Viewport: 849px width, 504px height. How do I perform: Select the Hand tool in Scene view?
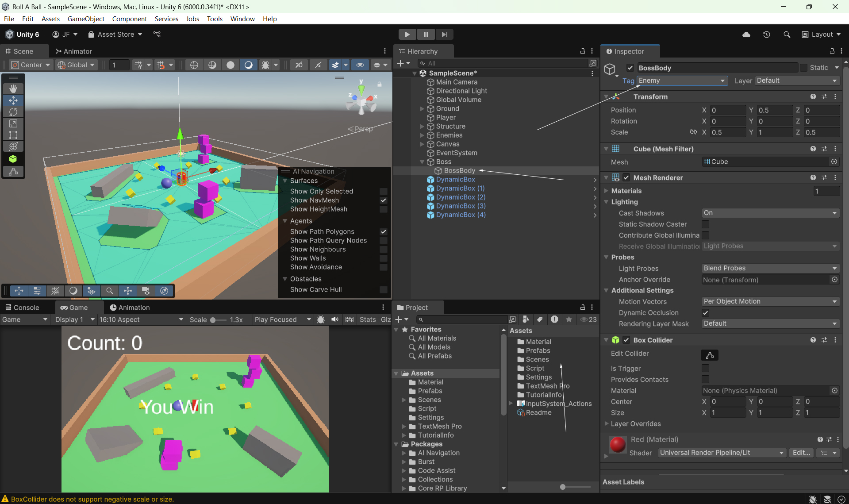point(13,89)
